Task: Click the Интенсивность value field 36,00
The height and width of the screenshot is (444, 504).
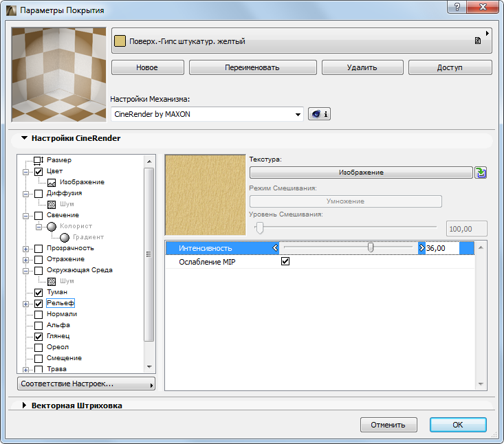Action: [x=442, y=248]
